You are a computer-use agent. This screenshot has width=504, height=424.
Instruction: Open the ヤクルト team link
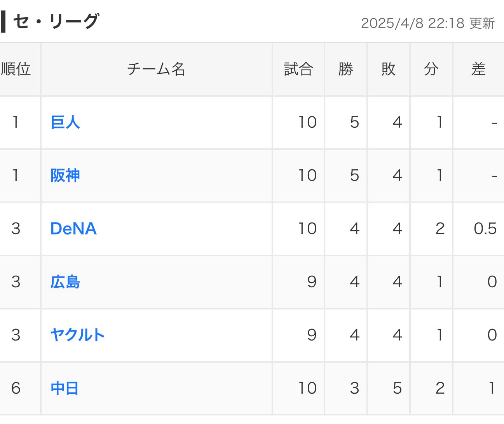77,335
